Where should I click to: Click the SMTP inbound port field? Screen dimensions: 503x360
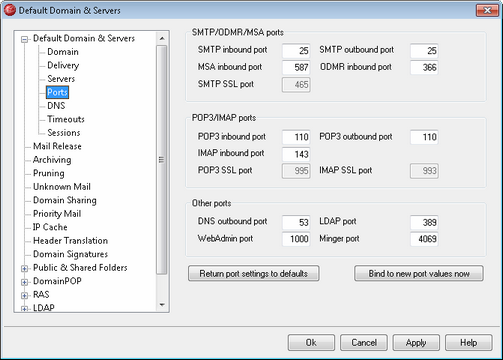(x=296, y=51)
